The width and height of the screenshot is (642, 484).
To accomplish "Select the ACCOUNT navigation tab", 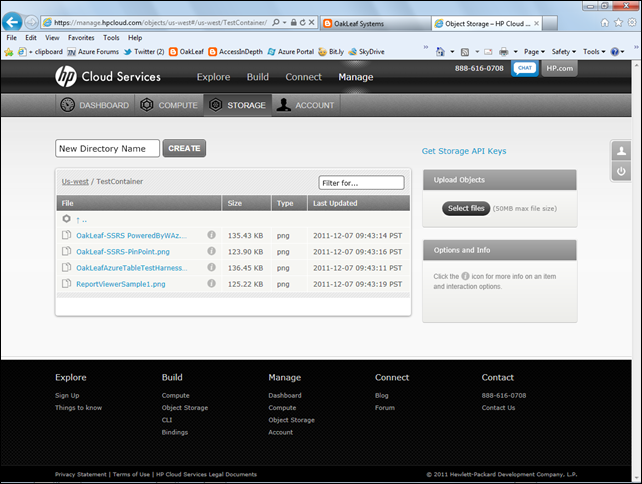I will [x=306, y=105].
